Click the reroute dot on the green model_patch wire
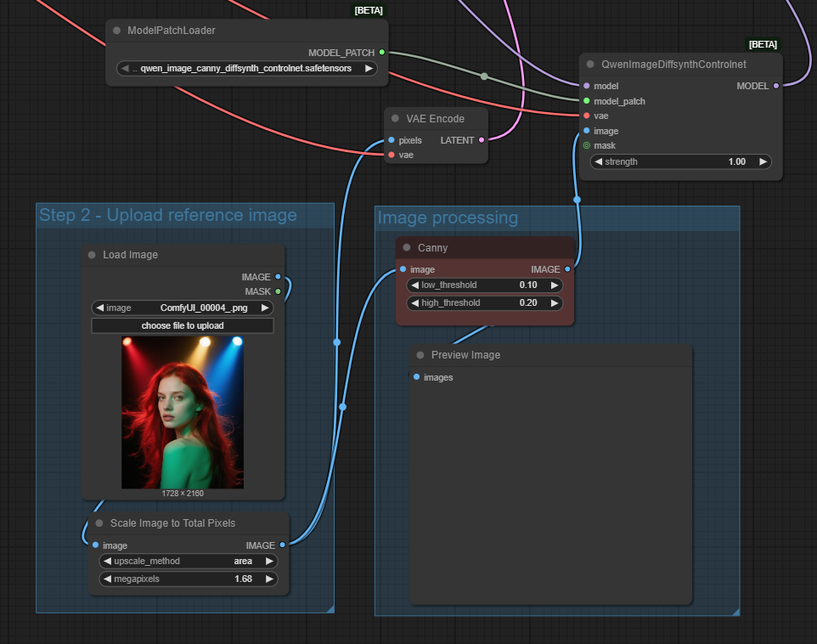The width and height of the screenshot is (817, 644). click(484, 76)
